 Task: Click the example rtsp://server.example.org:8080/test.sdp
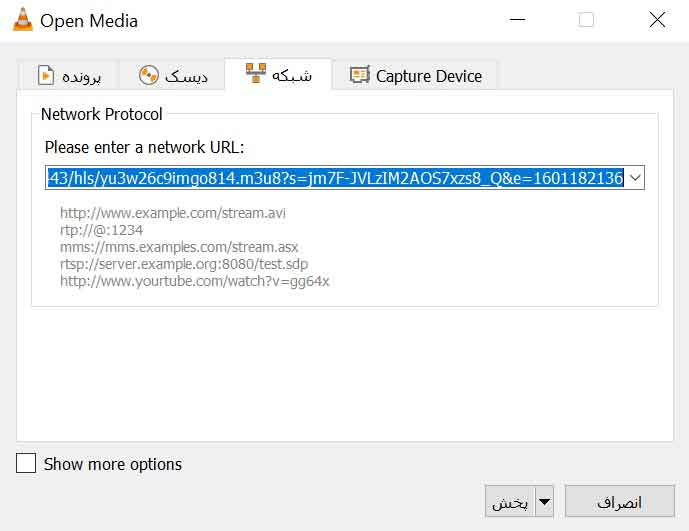pyautogui.click(x=184, y=264)
